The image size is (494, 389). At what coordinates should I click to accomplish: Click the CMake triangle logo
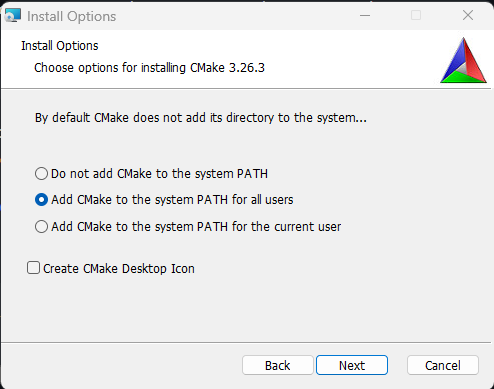(x=463, y=60)
